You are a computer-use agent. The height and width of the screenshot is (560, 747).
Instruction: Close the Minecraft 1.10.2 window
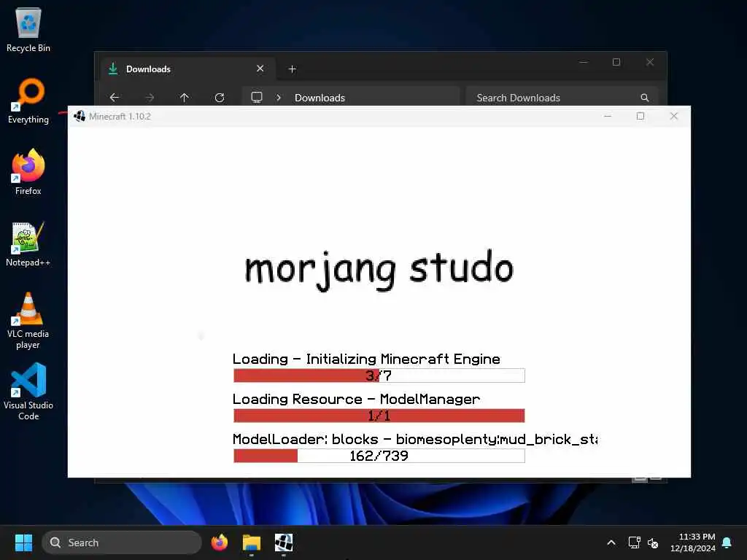[673, 116]
